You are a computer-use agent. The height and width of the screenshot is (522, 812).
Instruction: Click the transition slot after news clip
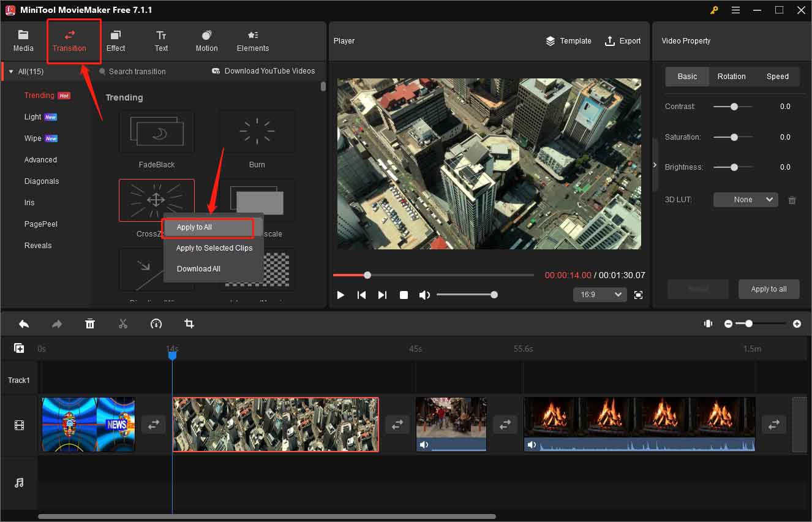coord(153,425)
